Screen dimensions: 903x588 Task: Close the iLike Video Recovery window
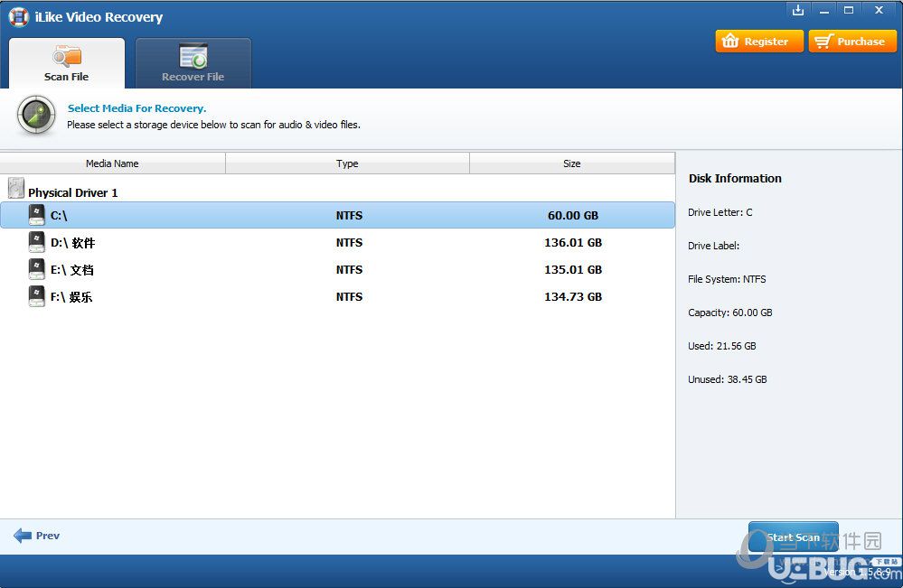[879, 10]
